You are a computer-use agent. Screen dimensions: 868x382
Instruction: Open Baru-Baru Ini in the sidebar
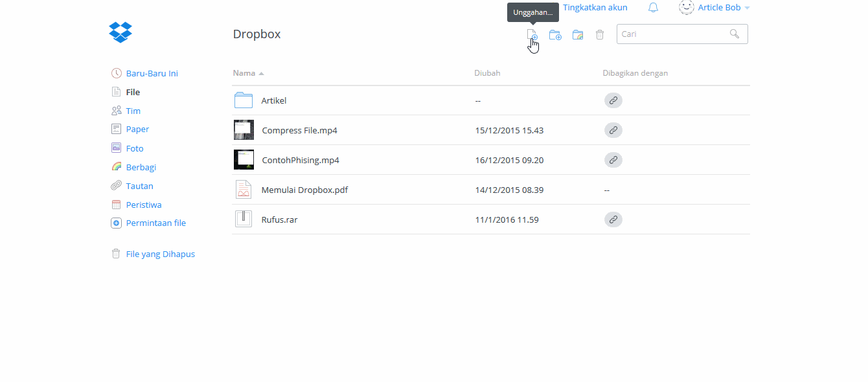tap(152, 73)
